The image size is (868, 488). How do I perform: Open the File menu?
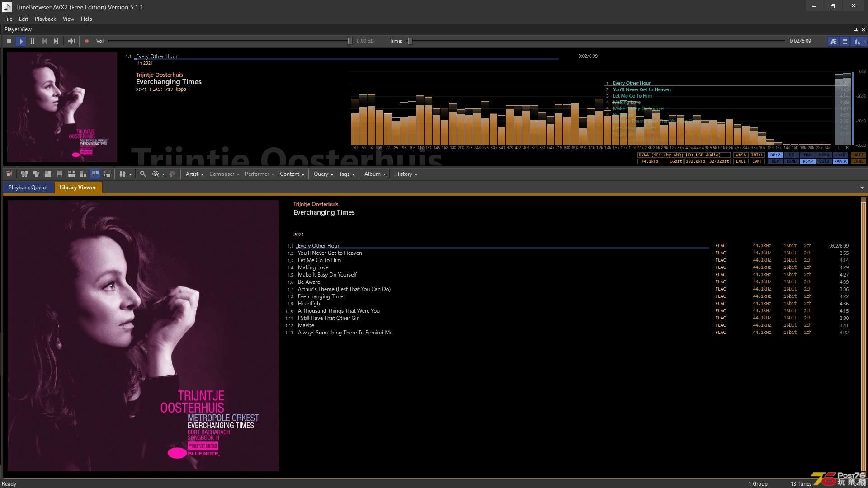click(x=8, y=19)
